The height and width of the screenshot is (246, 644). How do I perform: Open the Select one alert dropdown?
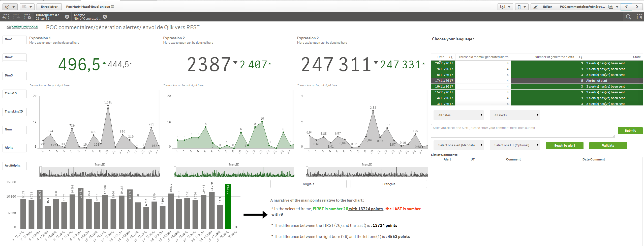[x=459, y=145]
